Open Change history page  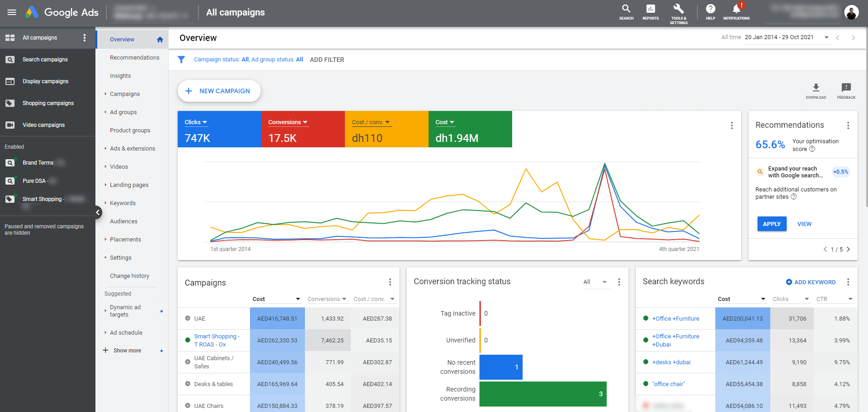point(130,276)
